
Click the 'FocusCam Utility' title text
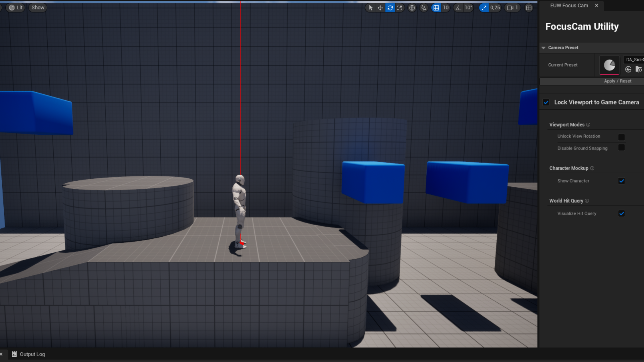pyautogui.click(x=582, y=26)
